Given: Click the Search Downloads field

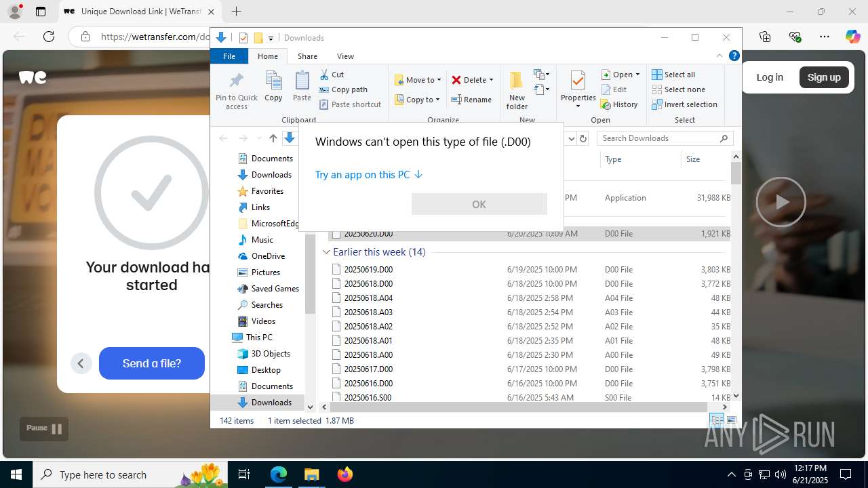Looking at the screenshot, I should (665, 138).
